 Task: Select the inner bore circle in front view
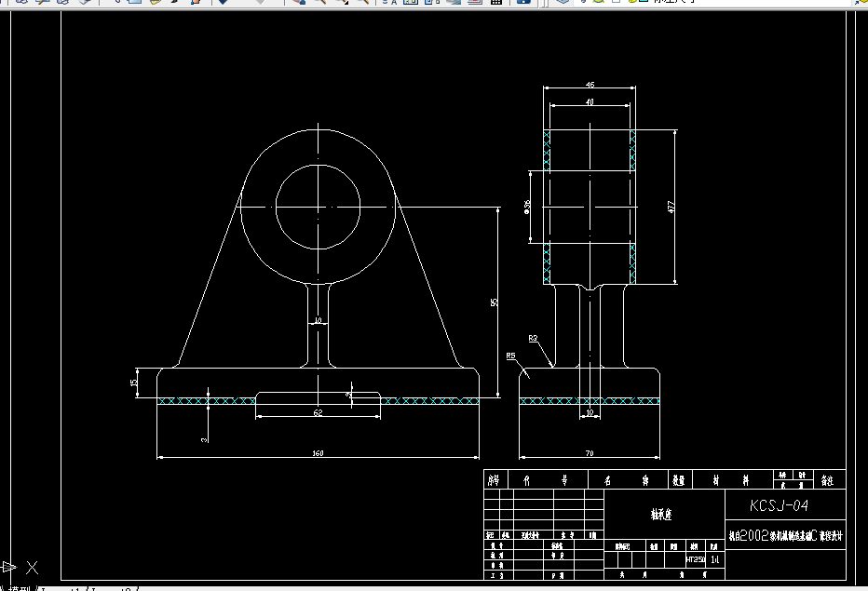click(x=319, y=166)
